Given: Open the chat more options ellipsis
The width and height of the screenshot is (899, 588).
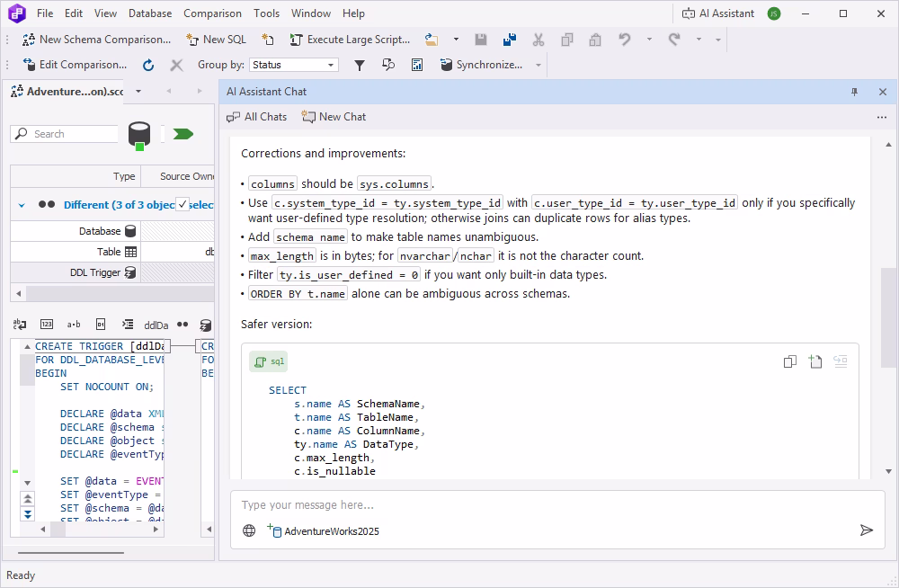Looking at the screenshot, I should 882,117.
